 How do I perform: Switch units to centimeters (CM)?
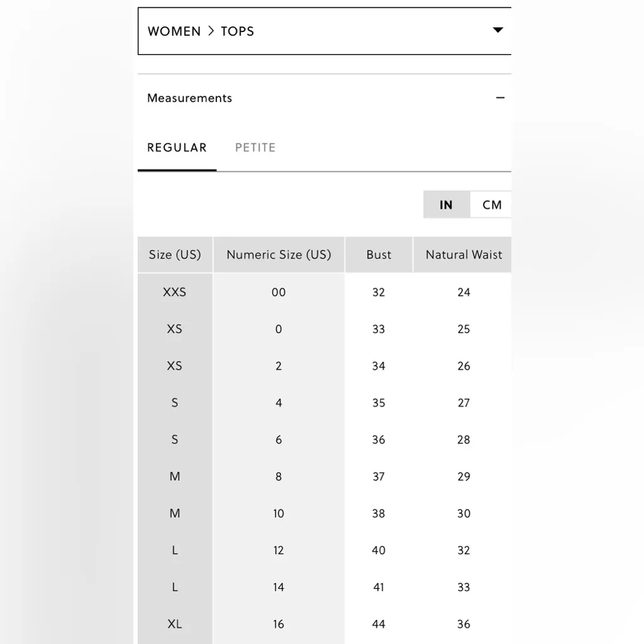pos(492,205)
